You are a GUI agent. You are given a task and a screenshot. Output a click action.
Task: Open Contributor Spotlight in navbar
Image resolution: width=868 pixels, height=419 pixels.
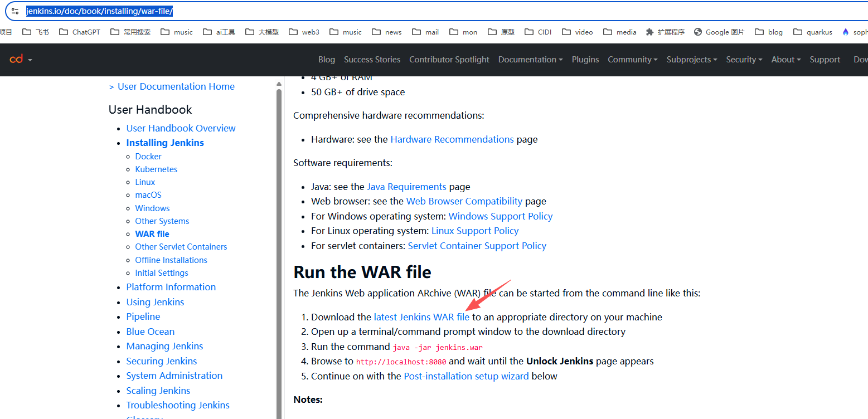coord(449,60)
